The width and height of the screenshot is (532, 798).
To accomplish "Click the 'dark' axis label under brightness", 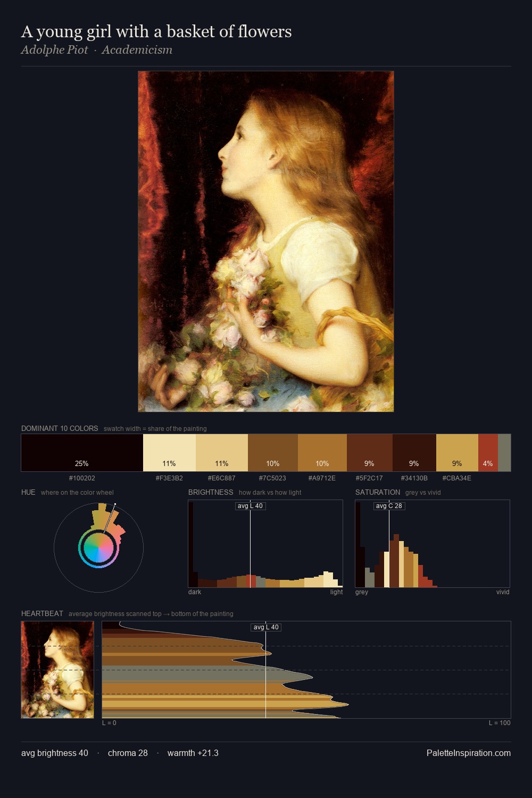I will click(195, 592).
